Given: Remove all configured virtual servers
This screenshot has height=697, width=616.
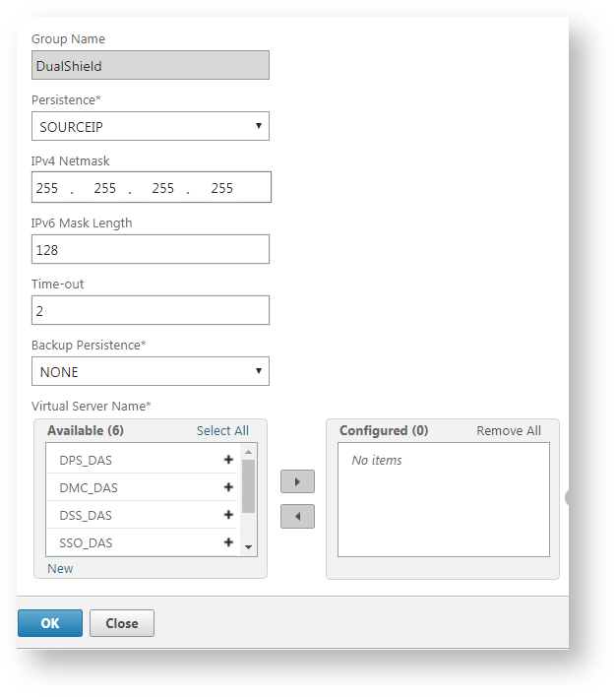Looking at the screenshot, I should [x=509, y=430].
